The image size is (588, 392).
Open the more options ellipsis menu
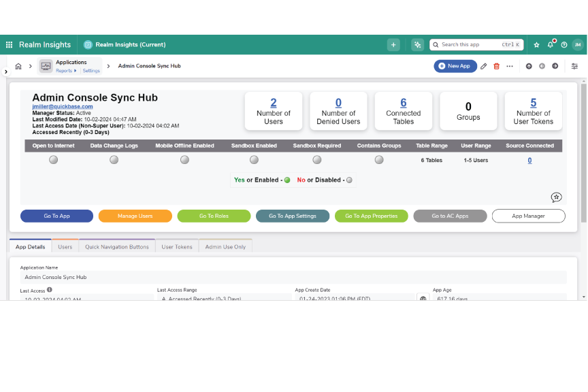coord(510,66)
